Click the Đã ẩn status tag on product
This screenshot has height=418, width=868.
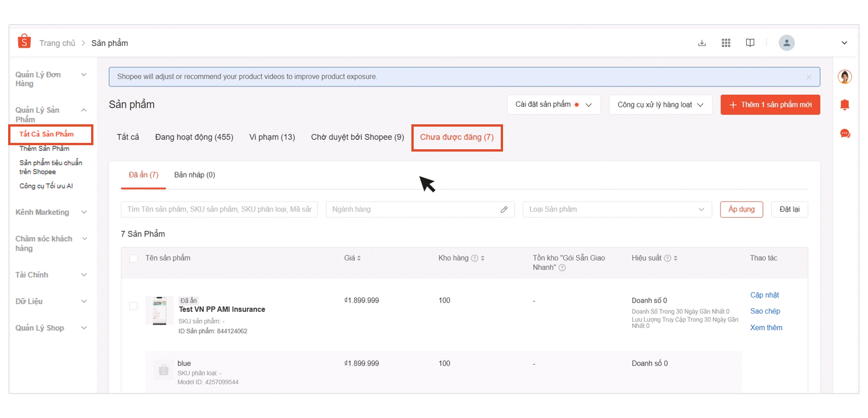[x=189, y=301]
